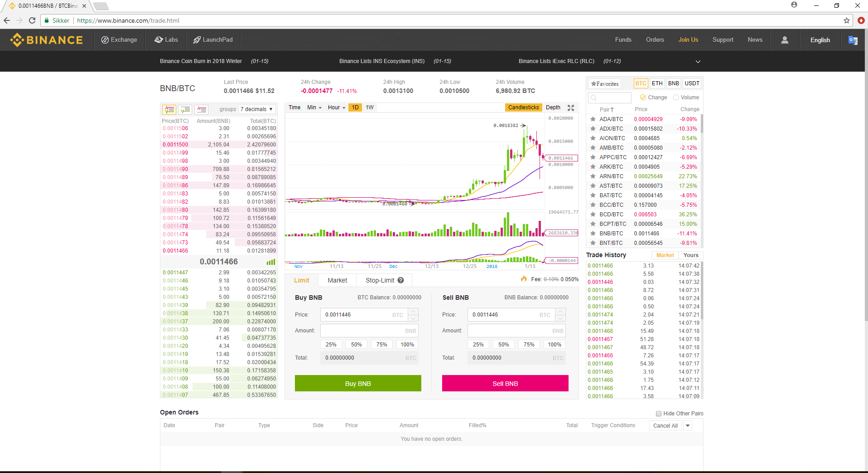The height and width of the screenshot is (473, 868).
Task: Star AMB/BTC as favorite
Action: point(593,148)
